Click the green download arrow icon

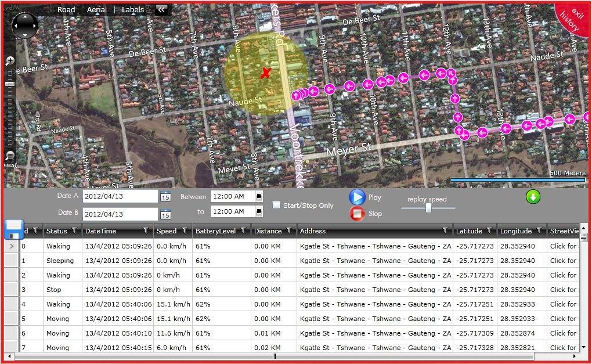click(x=533, y=197)
